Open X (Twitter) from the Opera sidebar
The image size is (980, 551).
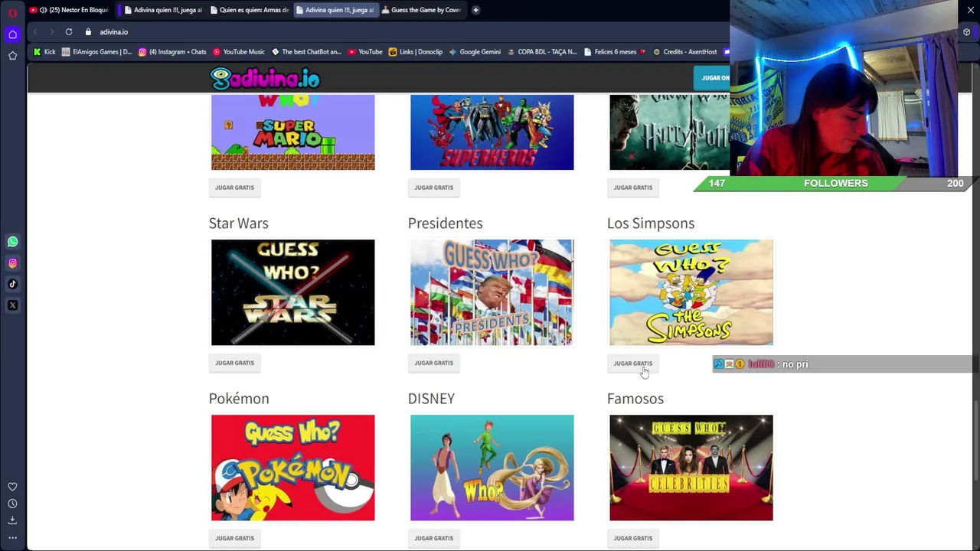point(12,305)
